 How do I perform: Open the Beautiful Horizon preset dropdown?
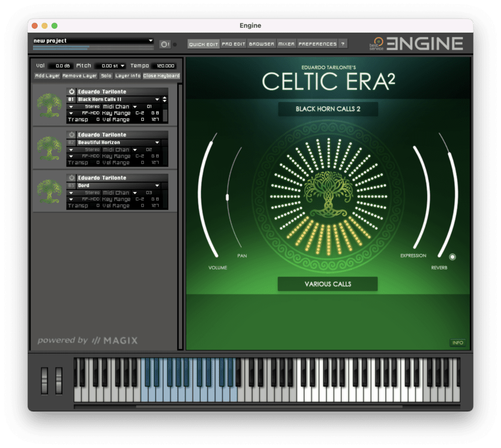[x=157, y=142]
